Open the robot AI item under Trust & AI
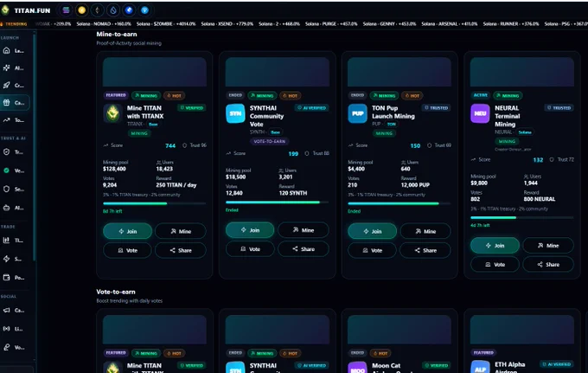Viewport: 588px width, 373px height. coord(14,208)
